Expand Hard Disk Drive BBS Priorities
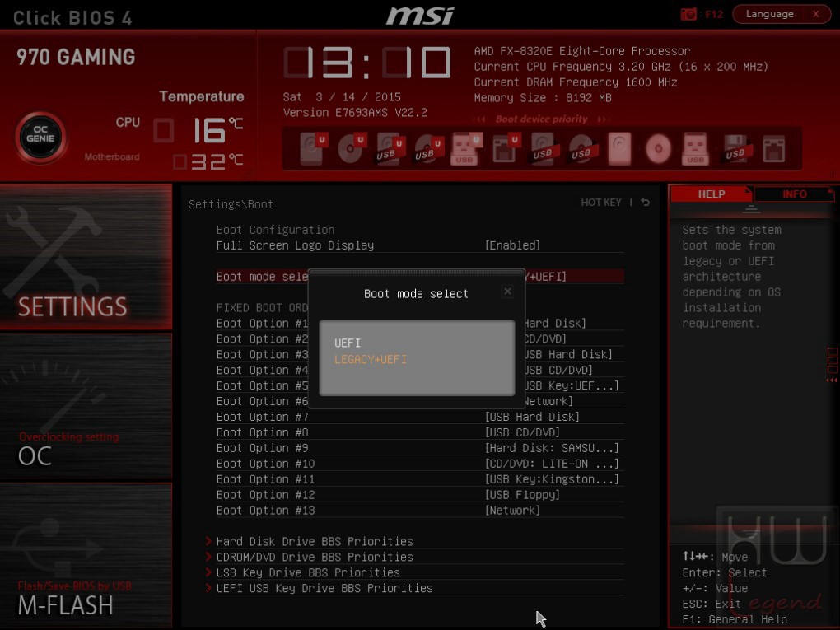This screenshot has height=630, width=840. pos(315,541)
